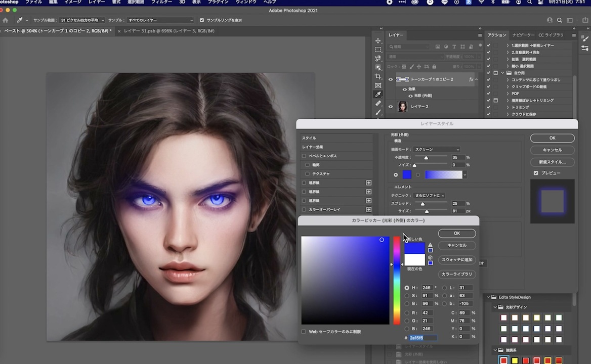Select the Eyedropper tool in the toolbar

click(x=378, y=95)
